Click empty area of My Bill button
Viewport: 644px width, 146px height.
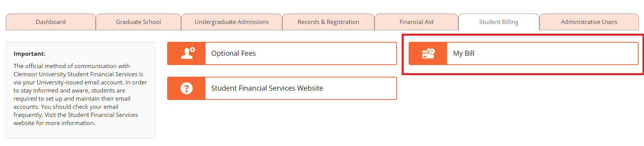click(554, 53)
